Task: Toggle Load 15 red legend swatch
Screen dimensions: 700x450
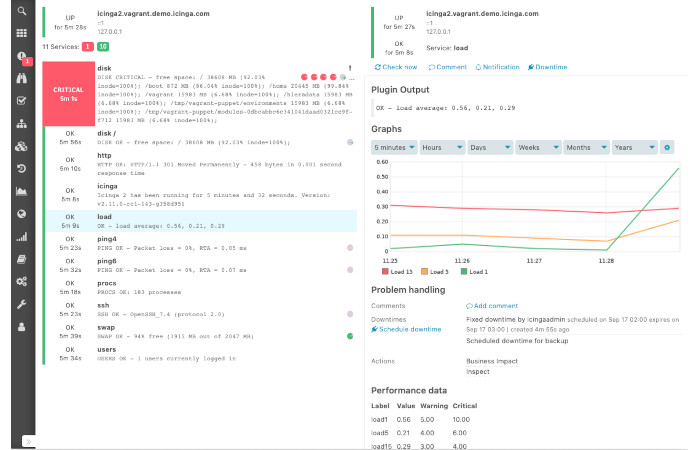Action: 385,271
